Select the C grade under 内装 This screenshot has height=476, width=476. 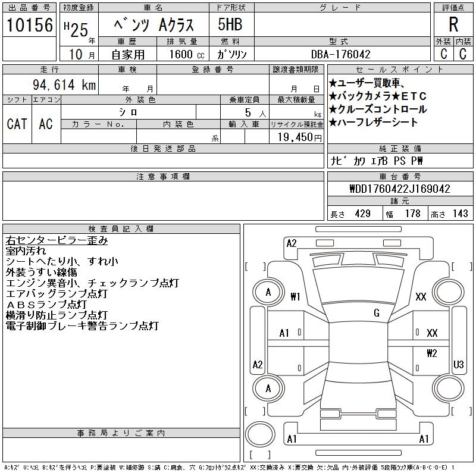pos(463,54)
